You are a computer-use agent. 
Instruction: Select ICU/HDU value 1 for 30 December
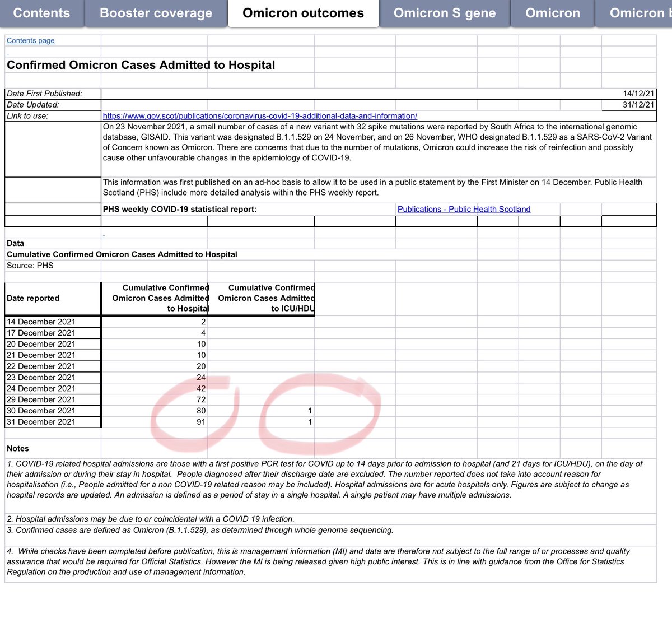click(x=261, y=411)
